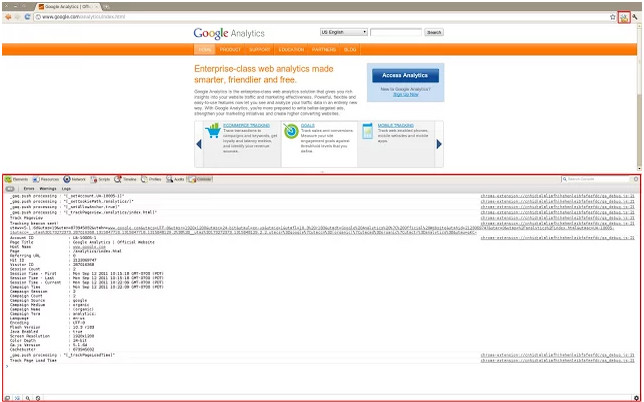Select the EDUCATION navigation tab
This screenshot has height=402, width=644.
[291, 49]
